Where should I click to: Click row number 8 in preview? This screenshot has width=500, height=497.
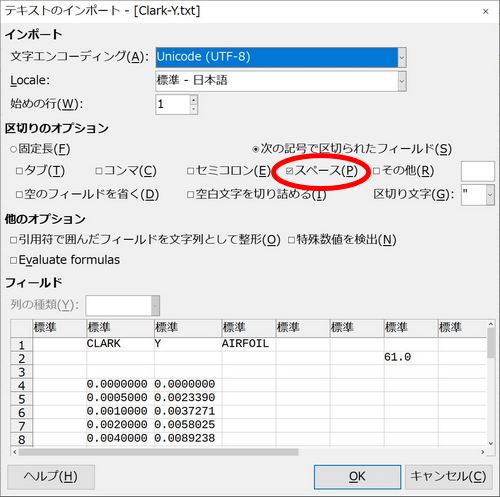pos(22,440)
